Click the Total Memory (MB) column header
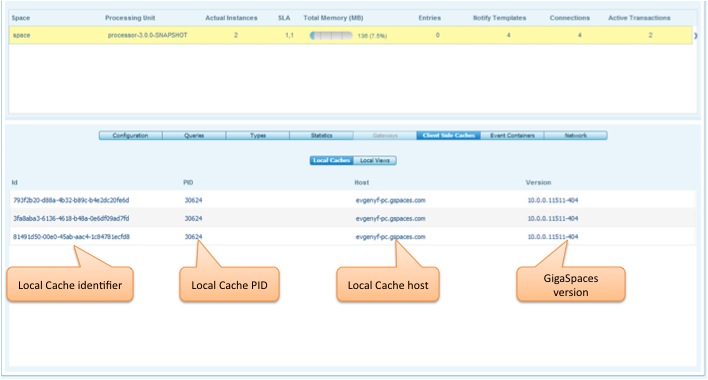 pos(333,18)
